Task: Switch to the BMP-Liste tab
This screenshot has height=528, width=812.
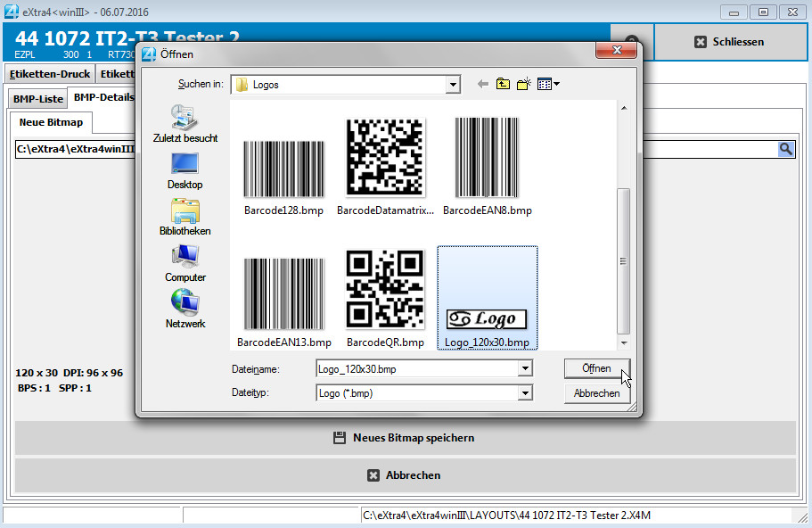Action: pos(37,99)
